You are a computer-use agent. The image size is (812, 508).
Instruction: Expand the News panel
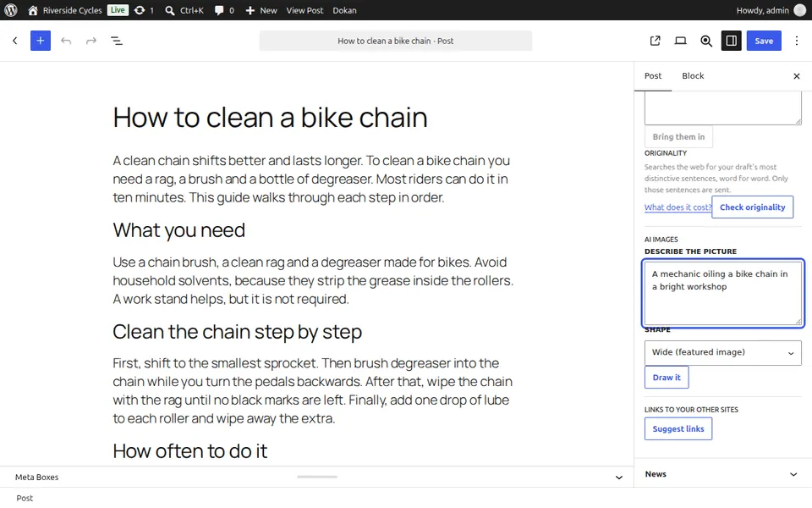point(723,474)
